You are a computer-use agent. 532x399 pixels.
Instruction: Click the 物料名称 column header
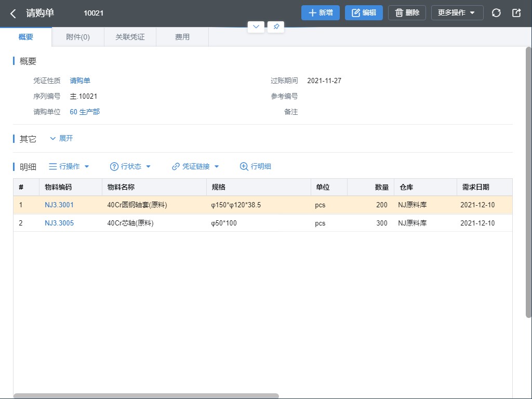tap(154, 187)
